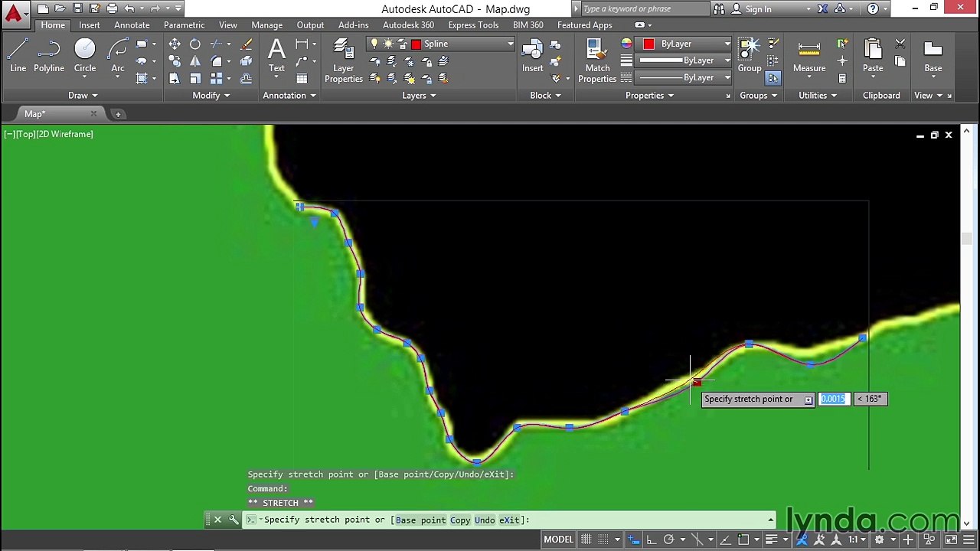The image size is (980, 551).
Task: Expand the Annotation panel
Action: (x=289, y=96)
